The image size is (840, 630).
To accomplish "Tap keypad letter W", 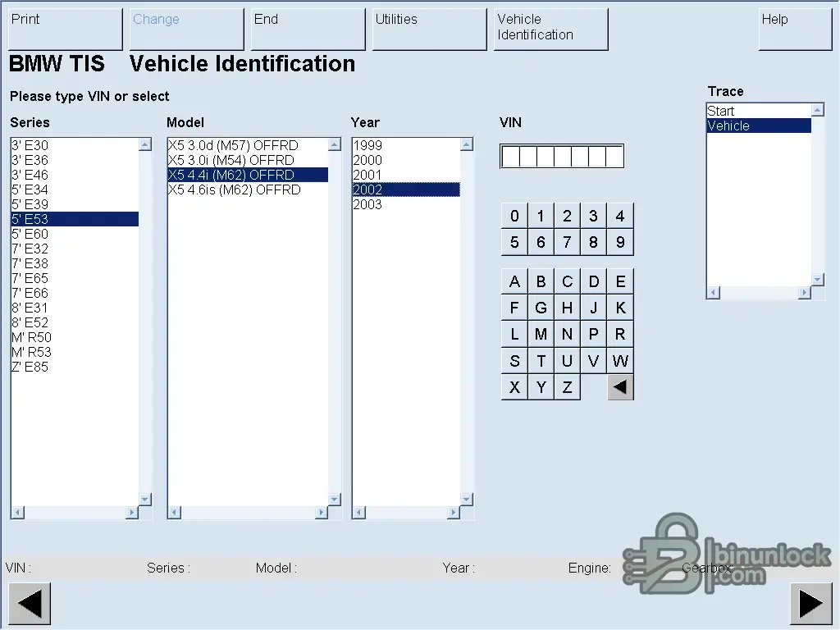I will pyautogui.click(x=620, y=361).
